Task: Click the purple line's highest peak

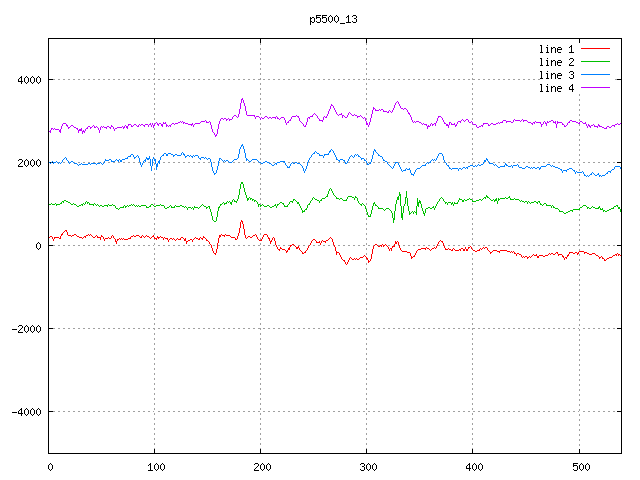Action: coord(242,99)
